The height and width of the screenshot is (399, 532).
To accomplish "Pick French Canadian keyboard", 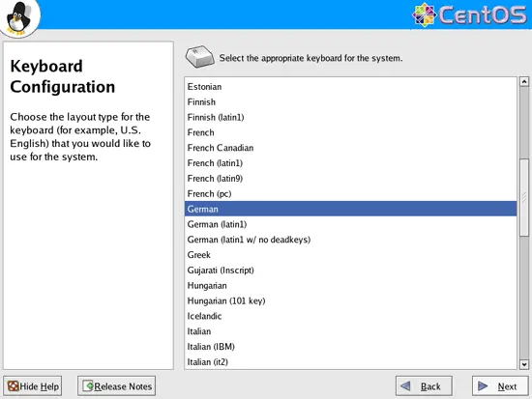I will click(350, 148).
